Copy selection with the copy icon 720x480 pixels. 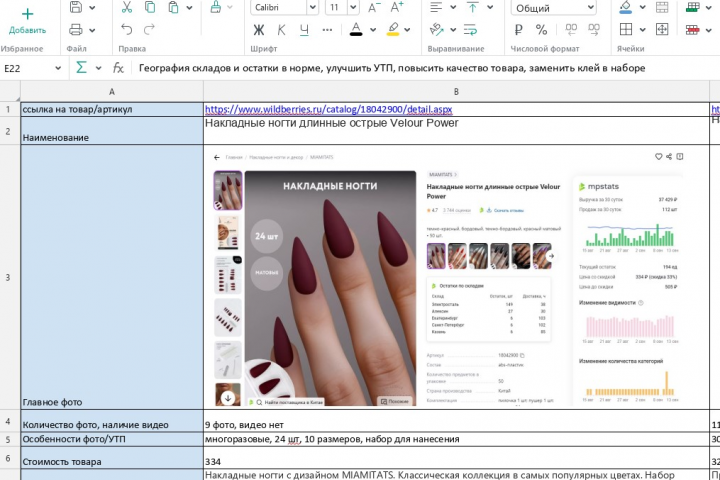pyautogui.click(x=150, y=7)
